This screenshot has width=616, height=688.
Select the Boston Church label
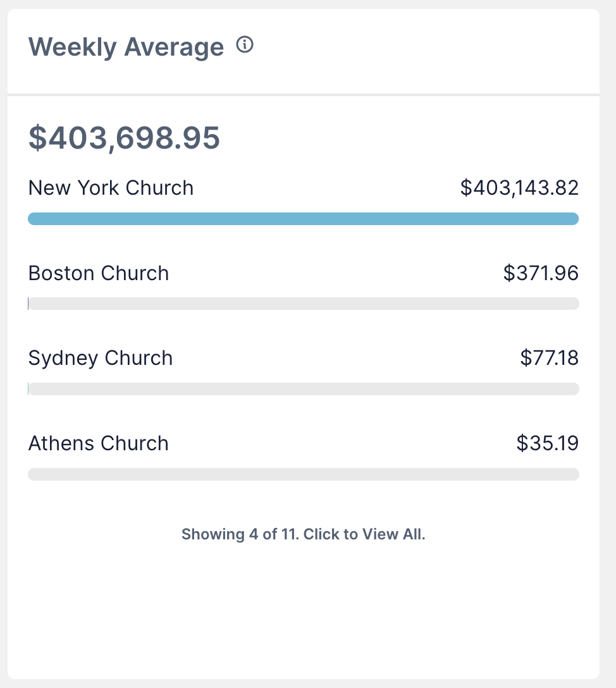pyautogui.click(x=99, y=273)
